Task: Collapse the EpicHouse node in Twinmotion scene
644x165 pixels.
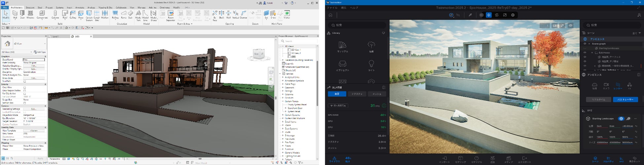Action: [592, 53]
